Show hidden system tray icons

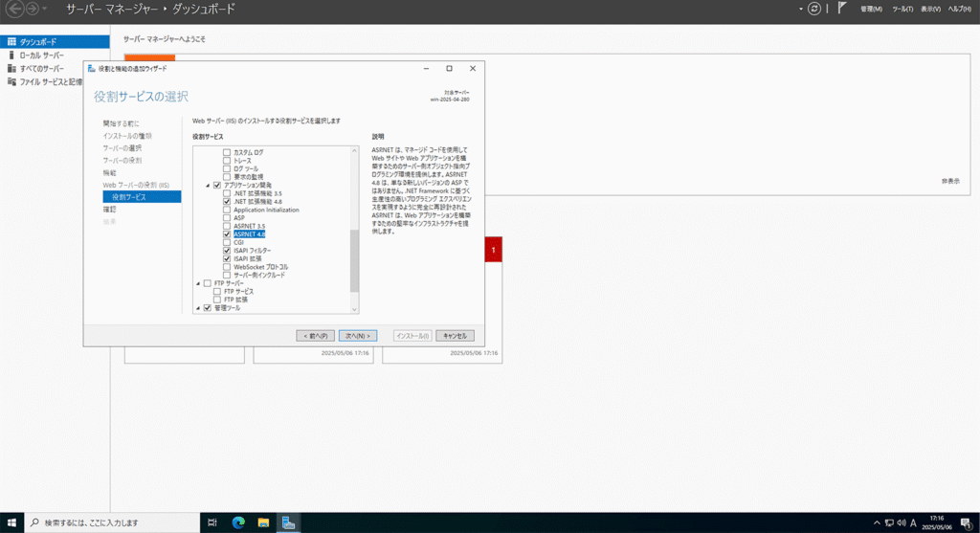coord(877,523)
